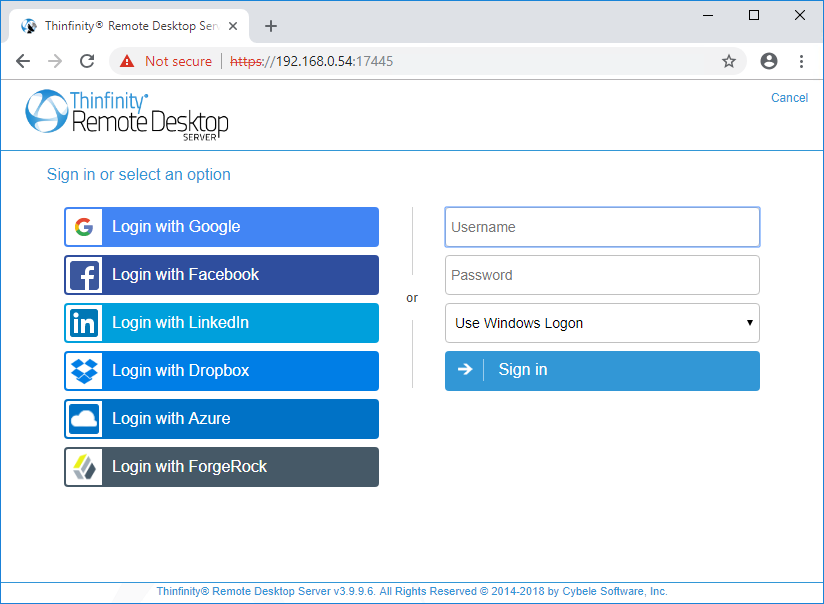
Task: Open the Use Windows Logon dropdown
Action: coord(602,323)
